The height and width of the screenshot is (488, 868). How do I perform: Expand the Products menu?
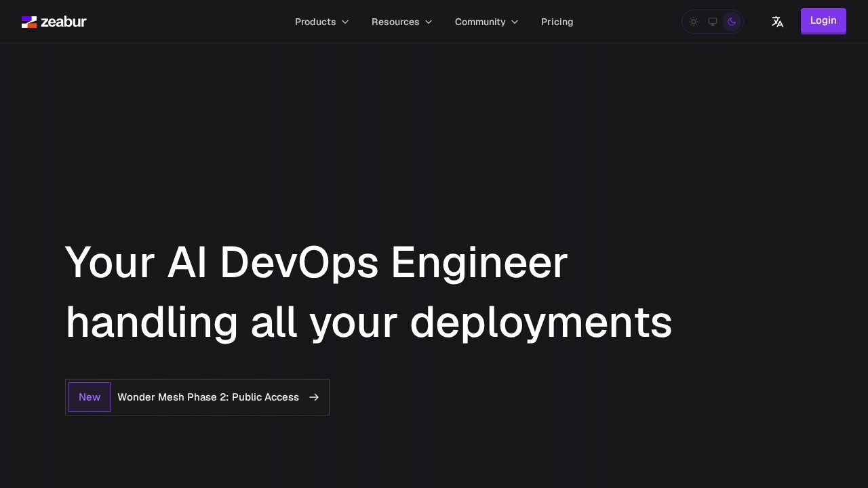tap(322, 22)
